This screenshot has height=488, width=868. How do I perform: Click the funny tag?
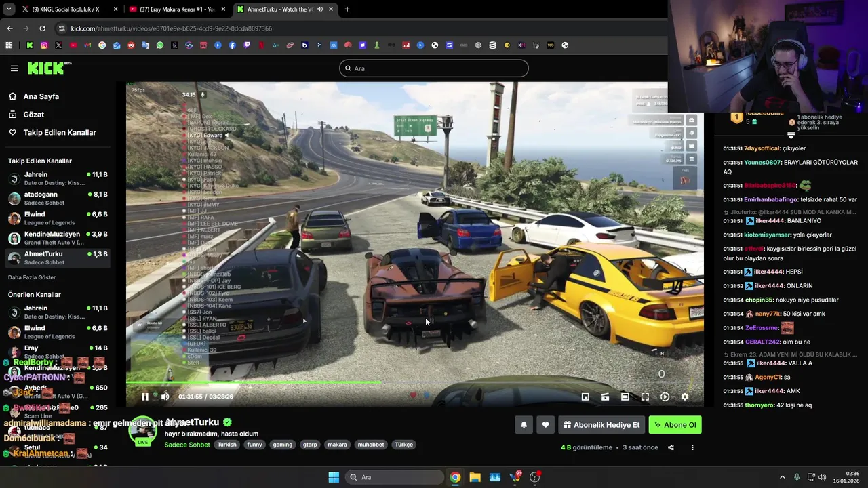[254, 445]
